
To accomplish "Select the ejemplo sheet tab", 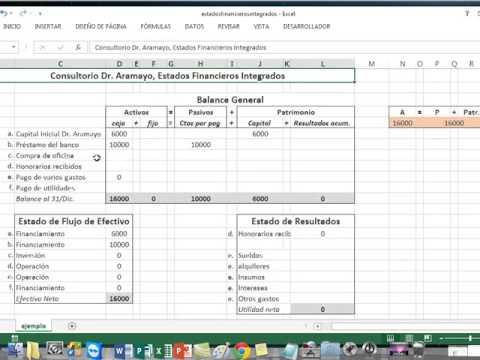I will pos(33,326).
